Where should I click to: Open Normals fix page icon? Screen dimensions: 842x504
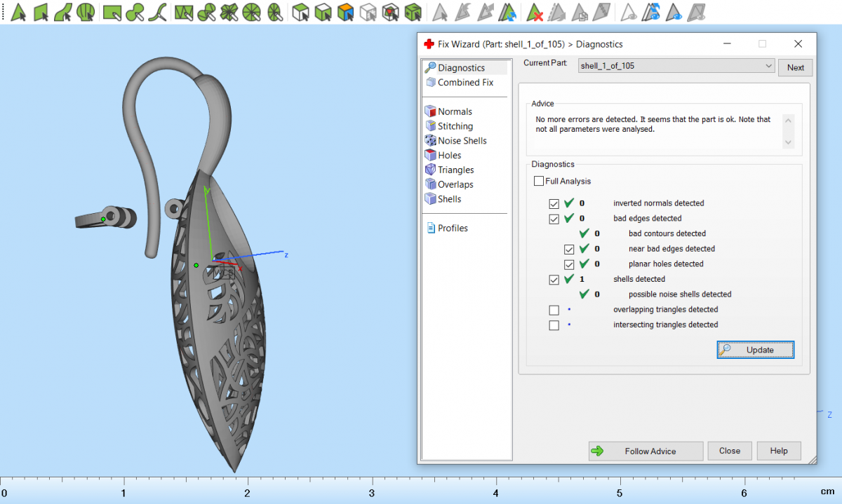pyautogui.click(x=431, y=111)
